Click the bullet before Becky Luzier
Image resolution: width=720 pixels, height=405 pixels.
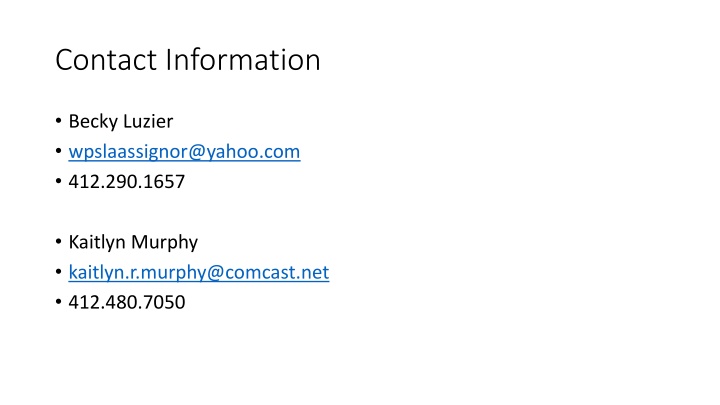(x=58, y=121)
